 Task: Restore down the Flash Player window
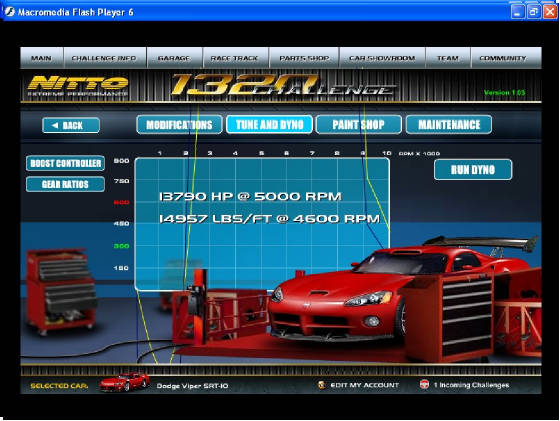[x=534, y=12]
